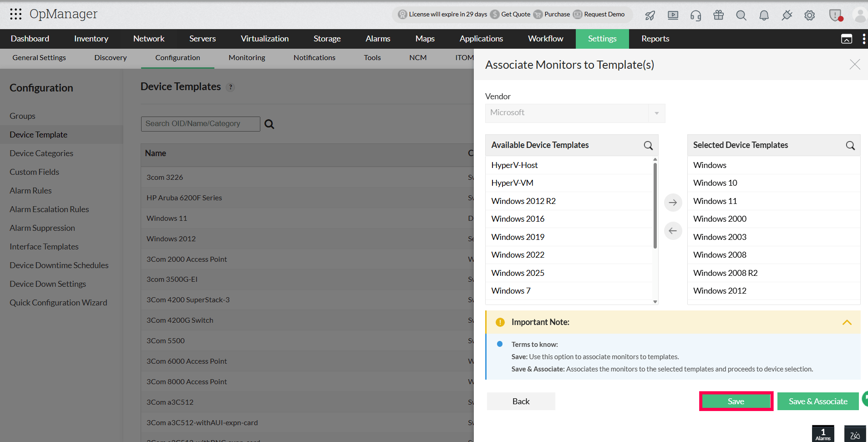
Task: Open the Reports menu
Action: [655, 39]
